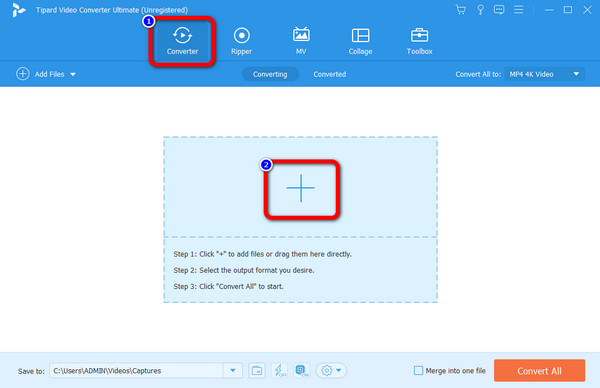Open the Converter module

pos(182,41)
